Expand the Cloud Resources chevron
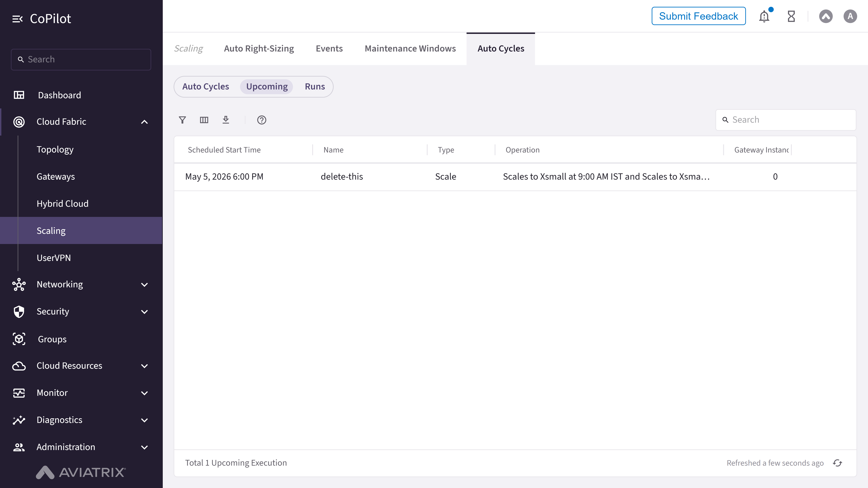868x488 pixels. click(144, 366)
